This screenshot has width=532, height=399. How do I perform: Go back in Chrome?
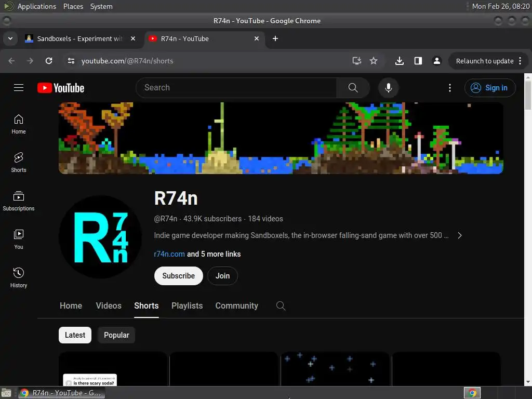coord(11,61)
